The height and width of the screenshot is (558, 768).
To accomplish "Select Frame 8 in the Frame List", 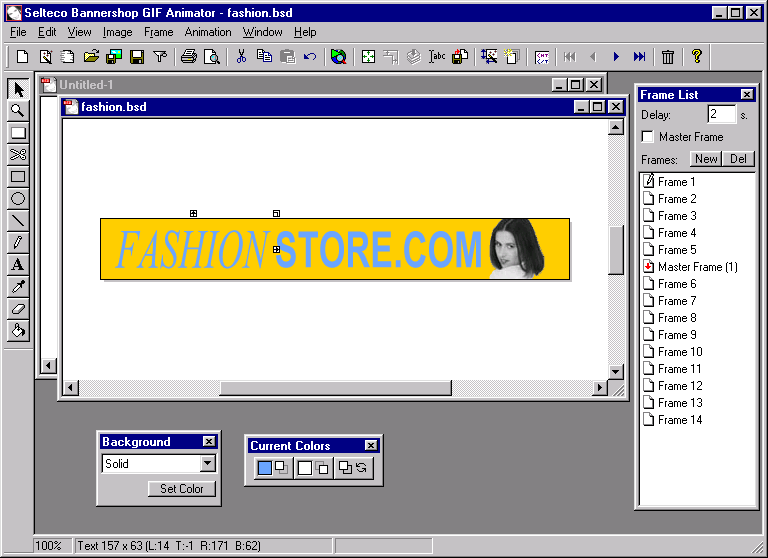I will tap(677, 318).
